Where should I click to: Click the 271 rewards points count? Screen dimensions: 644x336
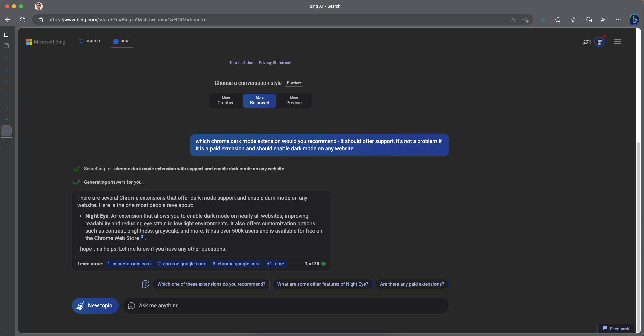587,42
